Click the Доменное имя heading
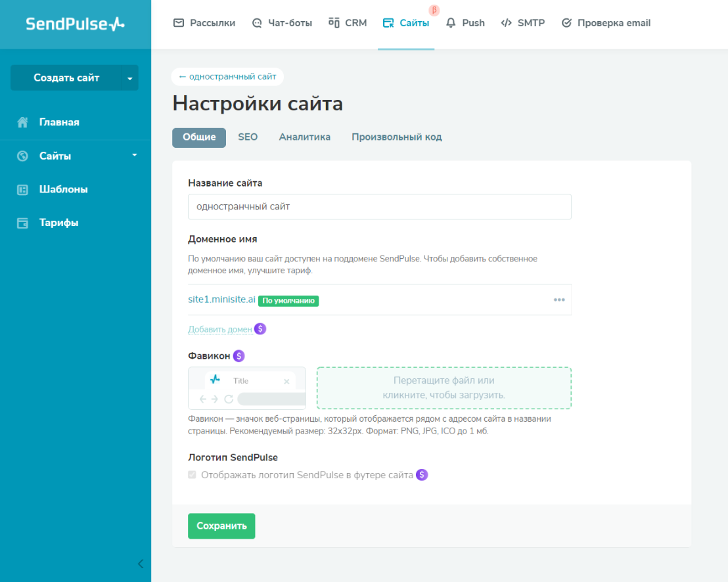 pyautogui.click(x=222, y=239)
